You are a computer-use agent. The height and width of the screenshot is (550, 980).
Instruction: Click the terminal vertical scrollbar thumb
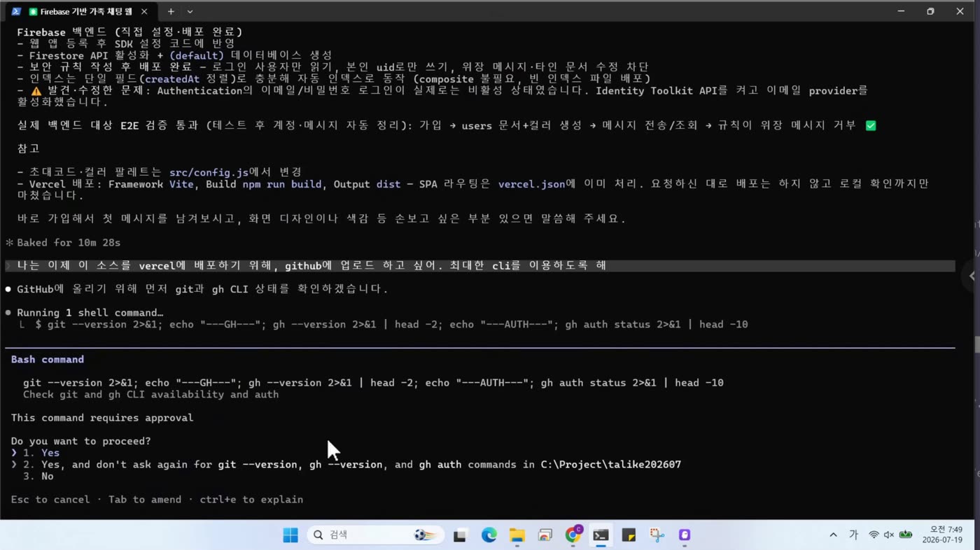coord(976,345)
